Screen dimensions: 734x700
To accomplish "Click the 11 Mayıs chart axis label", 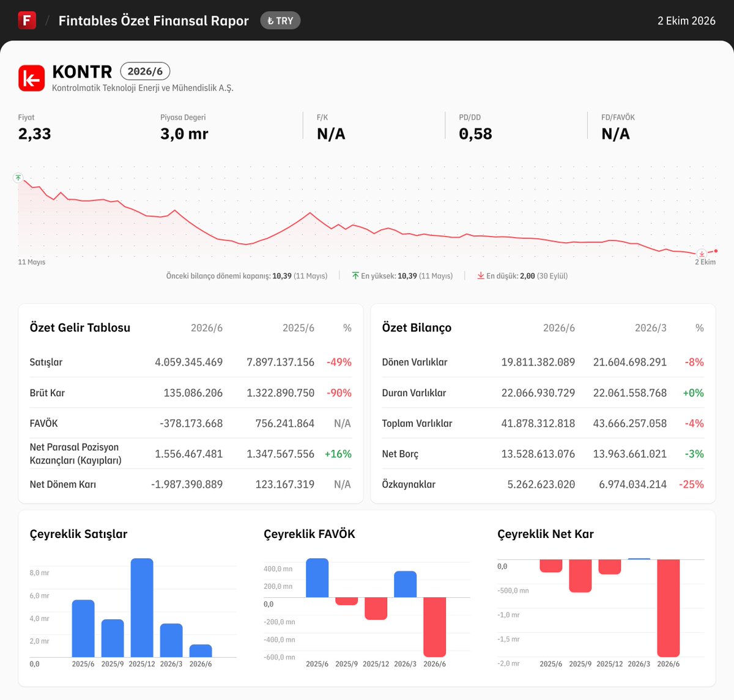I will (x=32, y=262).
